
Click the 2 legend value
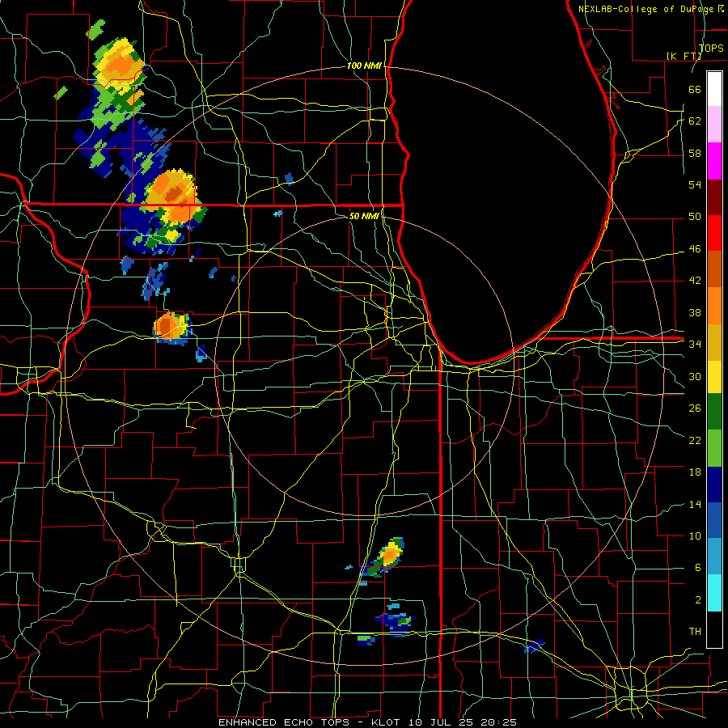tap(697, 600)
